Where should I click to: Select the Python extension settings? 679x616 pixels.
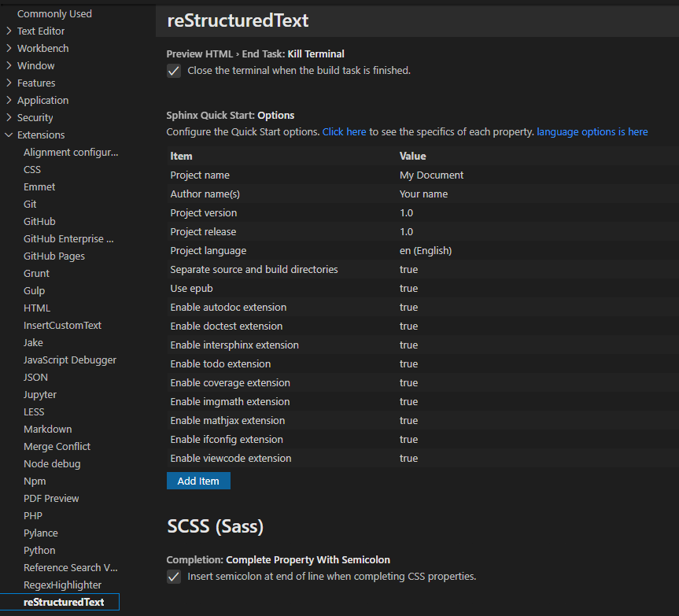(39, 549)
